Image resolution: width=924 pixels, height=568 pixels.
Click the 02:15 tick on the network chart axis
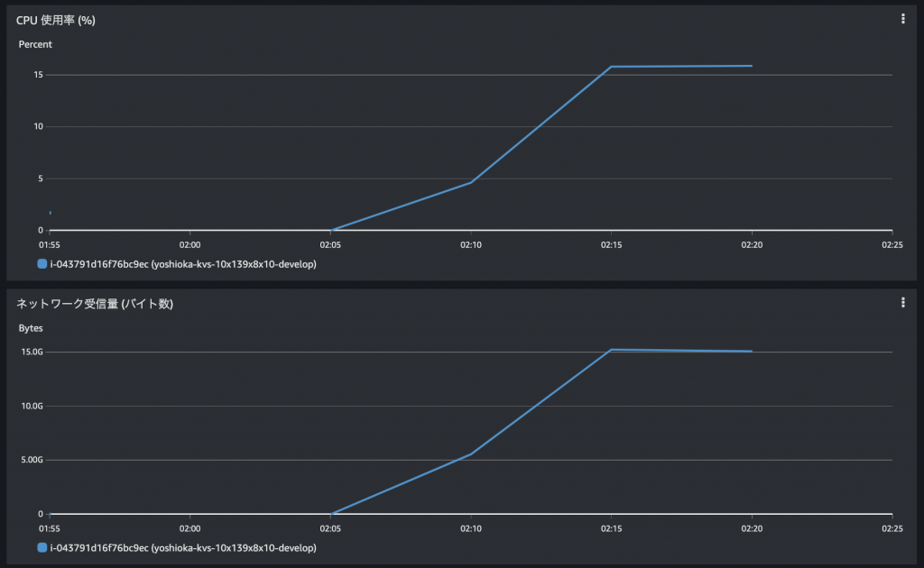pos(611,528)
